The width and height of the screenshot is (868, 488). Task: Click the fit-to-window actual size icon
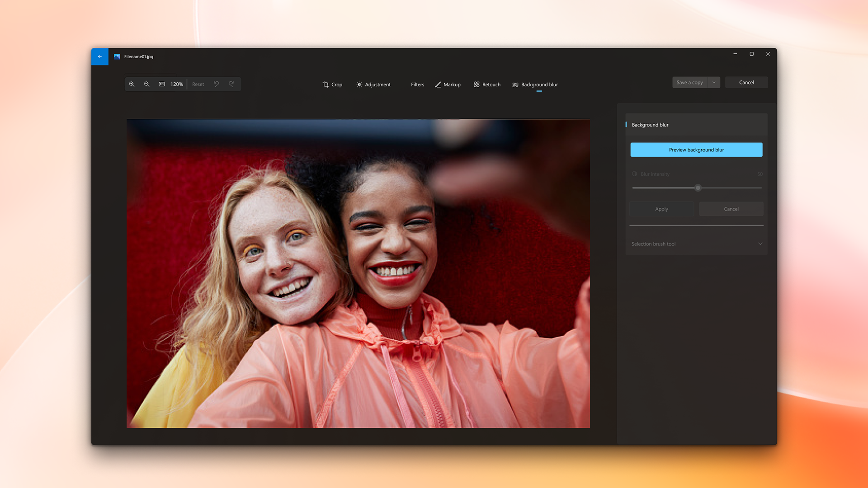pyautogui.click(x=161, y=84)
